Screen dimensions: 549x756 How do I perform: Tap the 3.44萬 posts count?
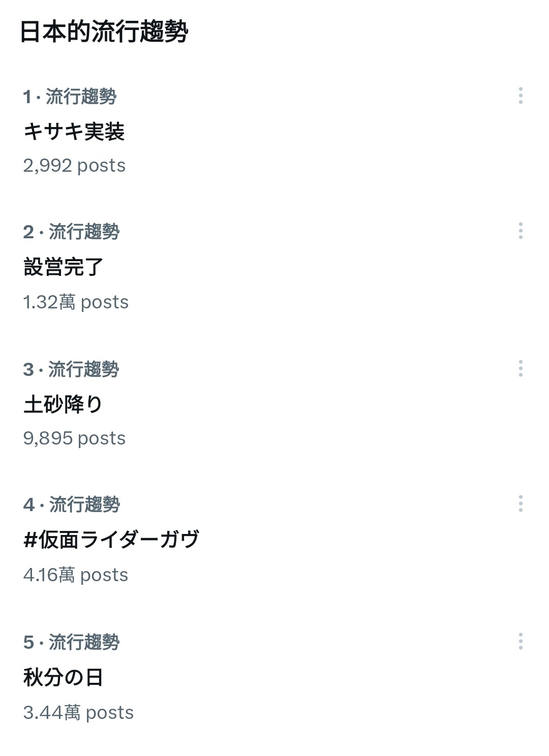pyautogui.click(x=78, y=713)
